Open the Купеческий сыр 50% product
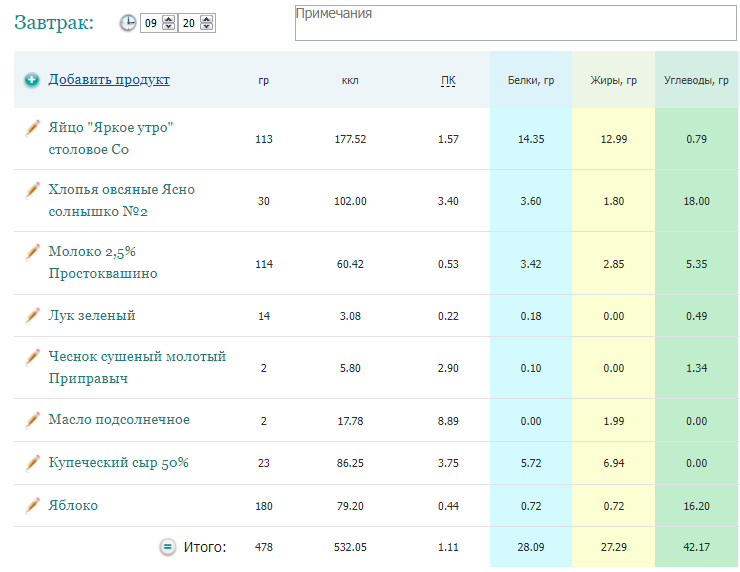This screenshot has width=740, height=572. coord(118,463)
